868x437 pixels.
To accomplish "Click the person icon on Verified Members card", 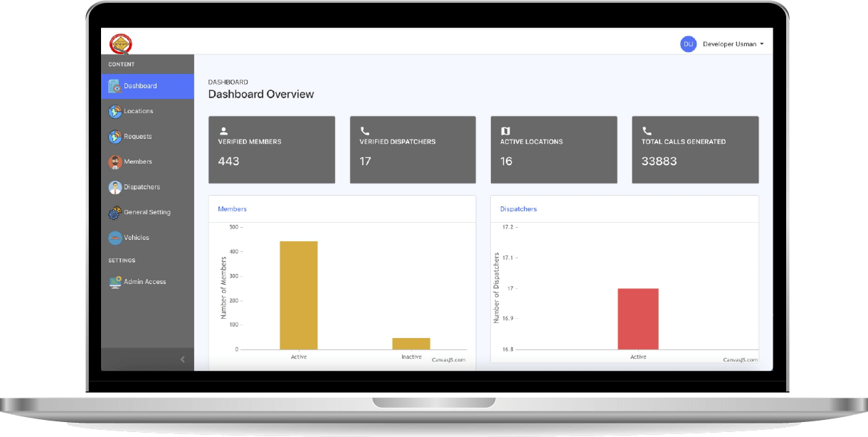I will (223, 131).
